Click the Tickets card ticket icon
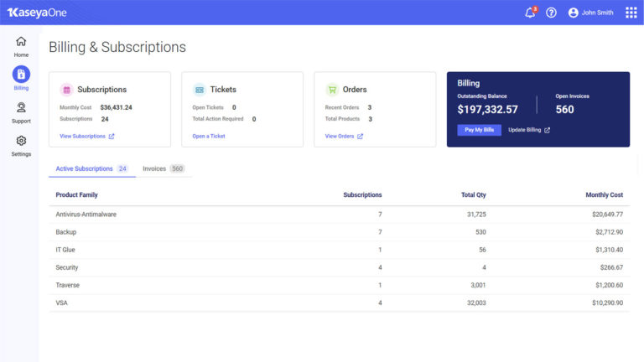Screen dimensions: 644x362 point(200,90)
